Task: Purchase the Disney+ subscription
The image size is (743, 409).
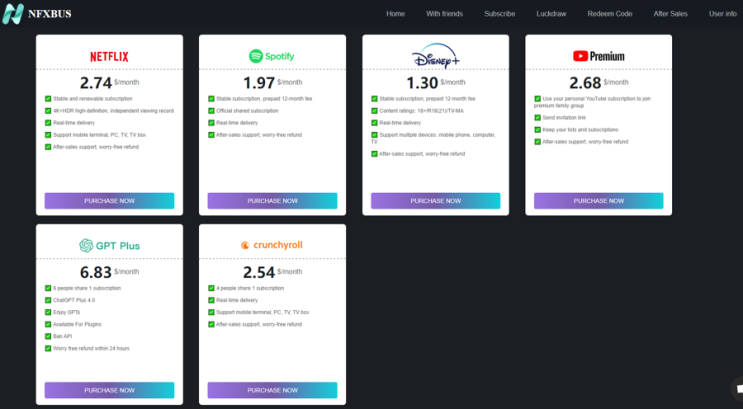Action: click(x=435, y=201)
